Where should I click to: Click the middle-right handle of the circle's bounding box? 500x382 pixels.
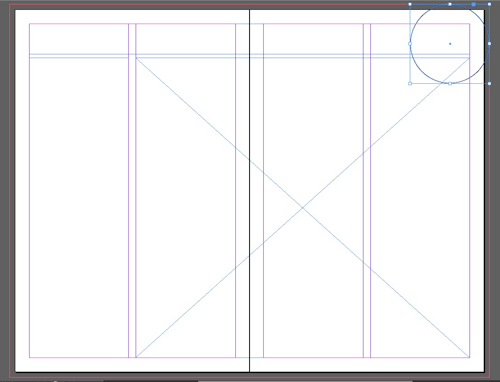point(489,44)
